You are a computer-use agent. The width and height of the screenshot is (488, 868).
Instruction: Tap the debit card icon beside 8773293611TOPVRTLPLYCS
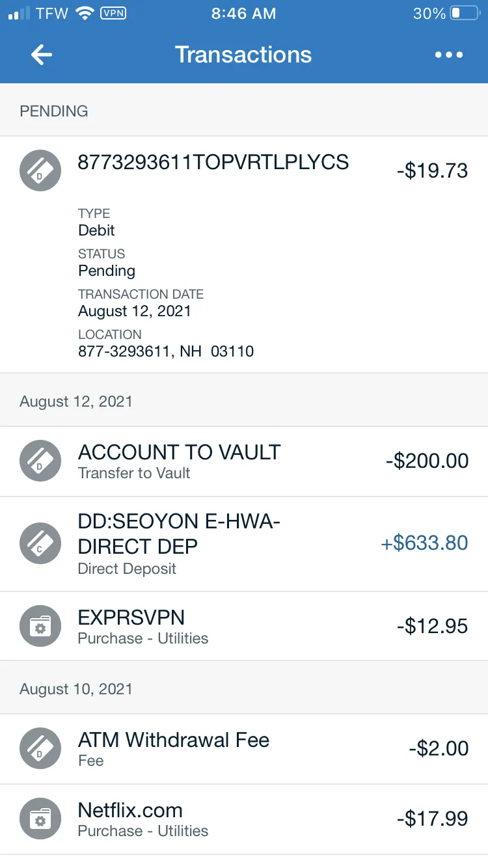click(40, 170)
